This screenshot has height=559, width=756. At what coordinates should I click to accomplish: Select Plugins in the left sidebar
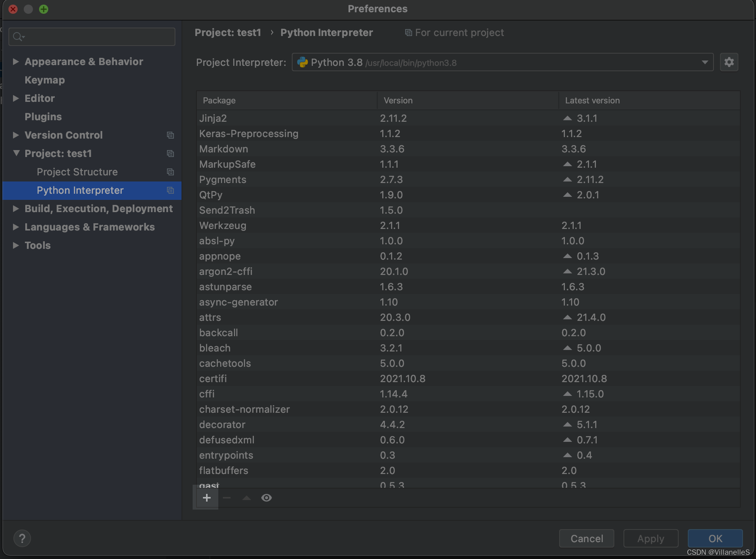click(42, 116)
